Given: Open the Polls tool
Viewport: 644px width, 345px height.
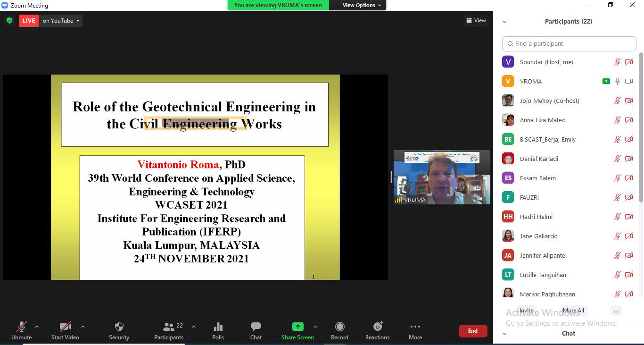Looking at the screenshot, I should click(218, 330).
